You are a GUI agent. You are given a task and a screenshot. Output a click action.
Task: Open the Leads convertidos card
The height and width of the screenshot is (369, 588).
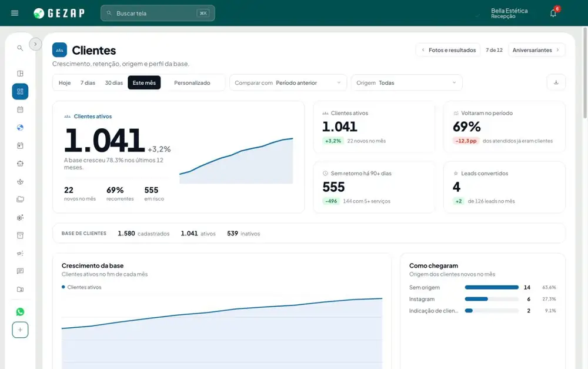505,187
